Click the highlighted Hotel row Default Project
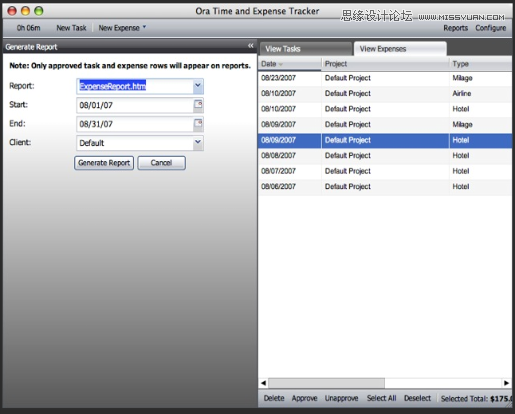The image size is (515, 414). click(348, 140)
